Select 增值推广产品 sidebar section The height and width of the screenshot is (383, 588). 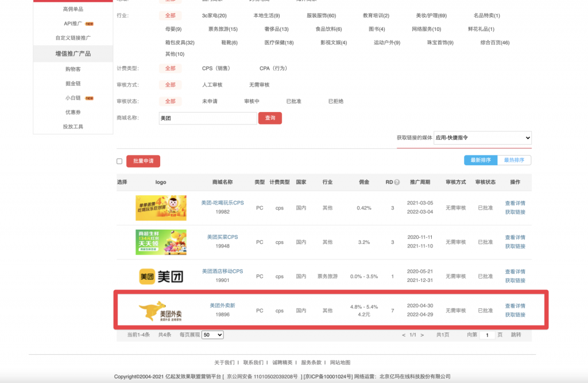point(73,53)
